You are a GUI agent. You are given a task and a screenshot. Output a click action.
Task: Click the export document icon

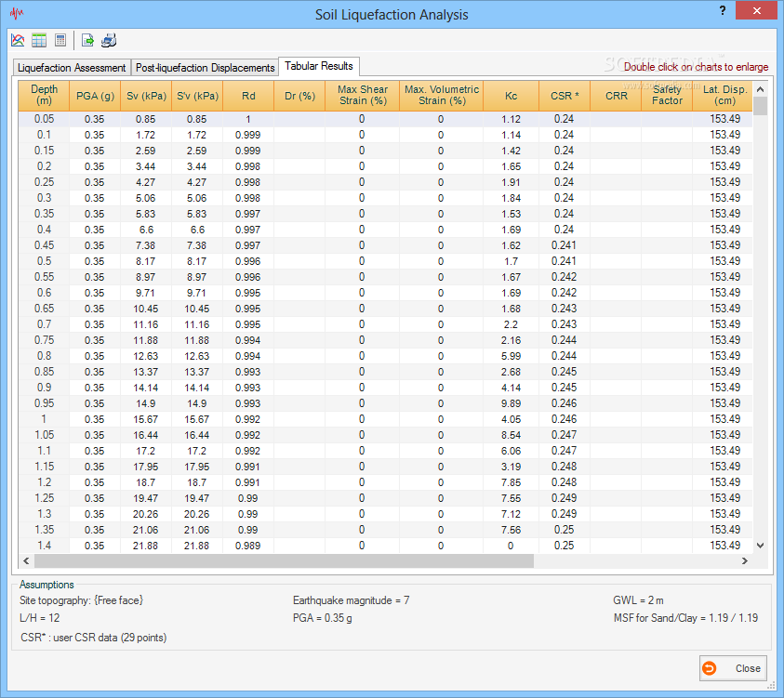[x=88, y=41]
